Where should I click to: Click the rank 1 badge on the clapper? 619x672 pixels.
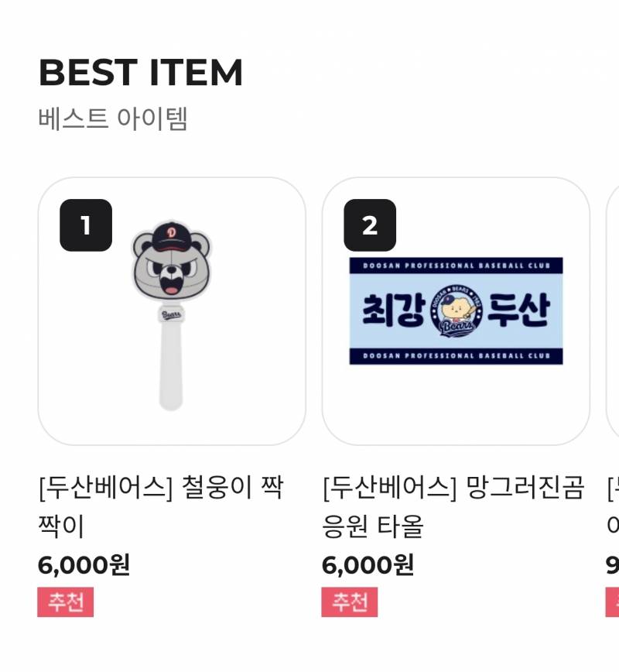(x=85, y=225)
